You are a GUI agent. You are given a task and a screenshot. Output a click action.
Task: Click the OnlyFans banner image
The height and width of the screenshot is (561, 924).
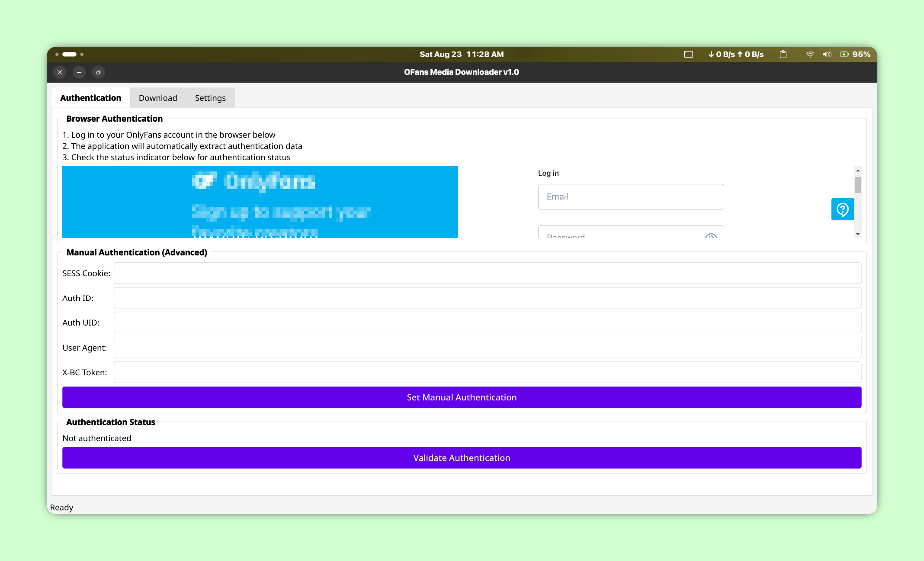(260, 202)
